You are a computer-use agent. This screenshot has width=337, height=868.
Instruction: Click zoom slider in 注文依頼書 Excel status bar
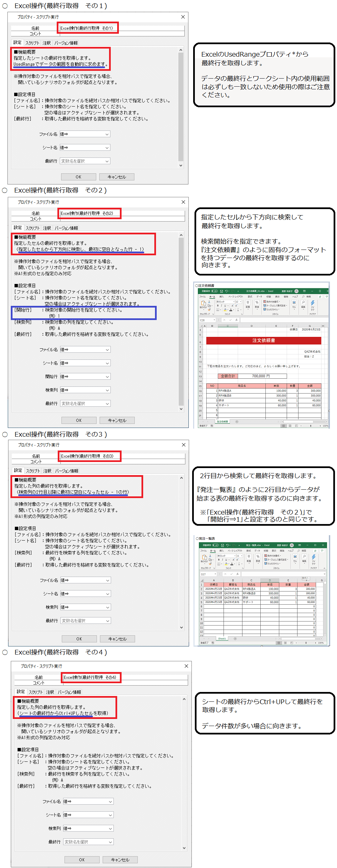[x=311, y=426]
